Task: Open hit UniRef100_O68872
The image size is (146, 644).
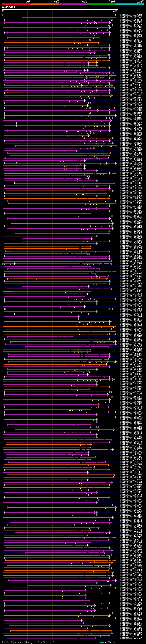Action: (x=131, y=20)
